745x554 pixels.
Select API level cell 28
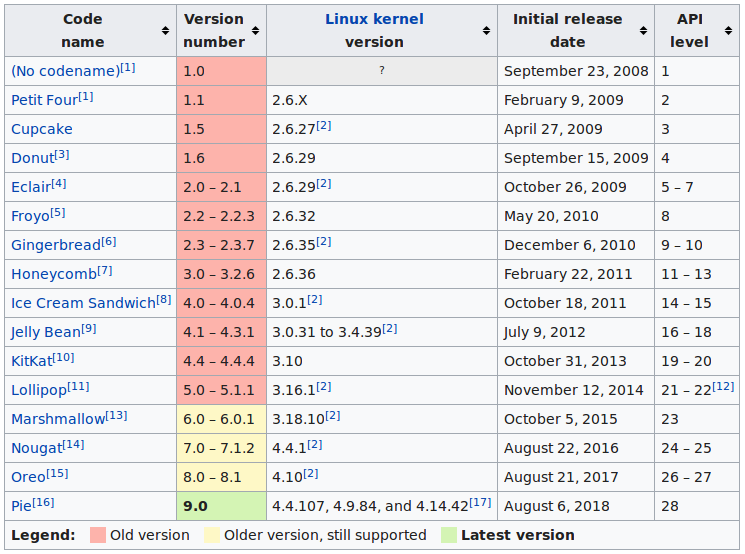pyautogui.click(x=697, y=506)
